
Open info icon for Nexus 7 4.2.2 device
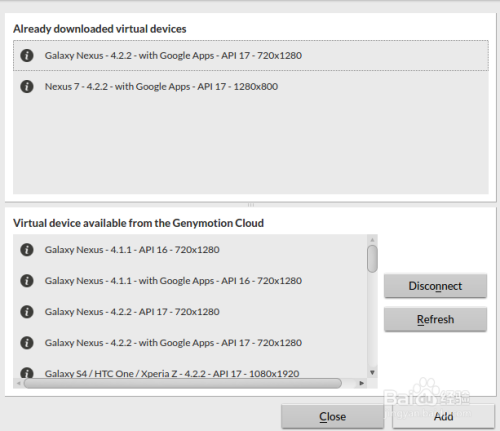click(27, 86)
